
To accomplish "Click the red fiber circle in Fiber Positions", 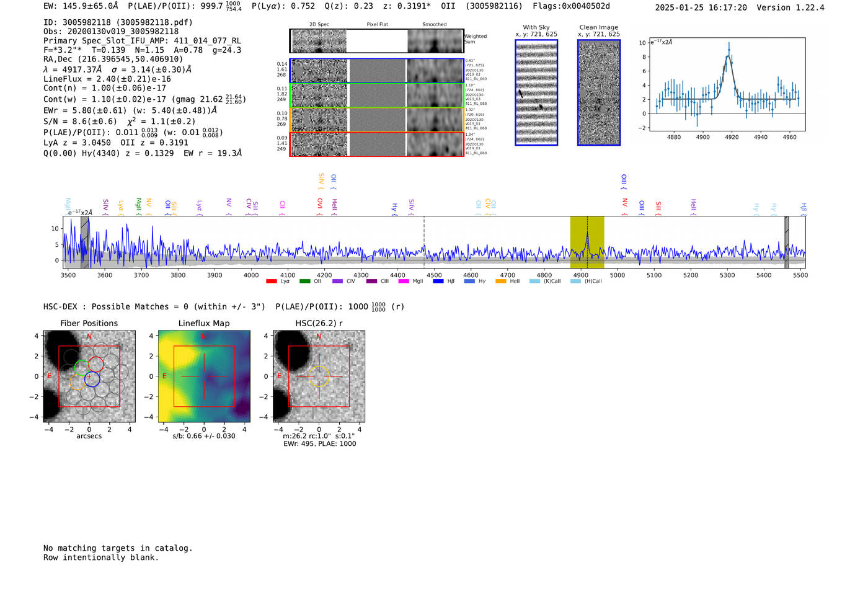I will [96, 364].
